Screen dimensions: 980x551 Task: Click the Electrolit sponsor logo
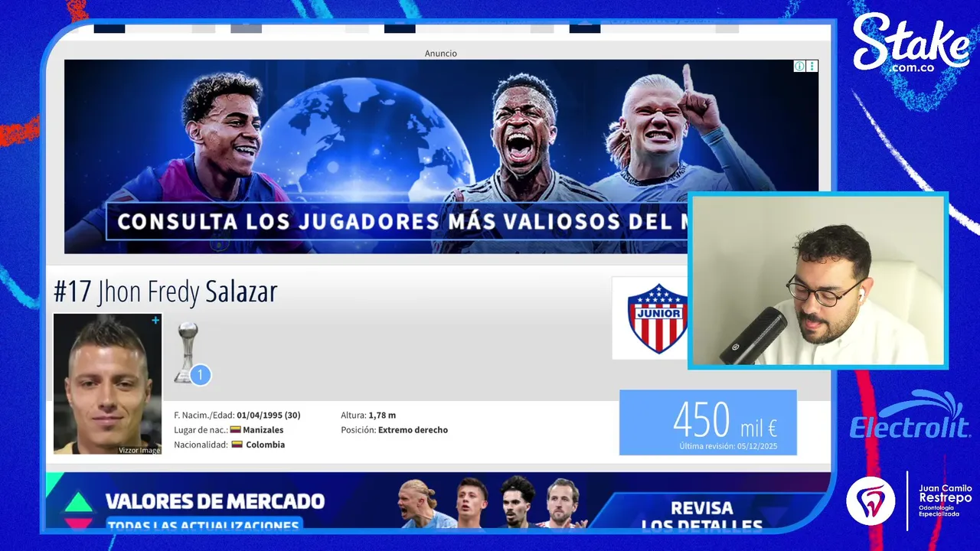tap(910, 416)
